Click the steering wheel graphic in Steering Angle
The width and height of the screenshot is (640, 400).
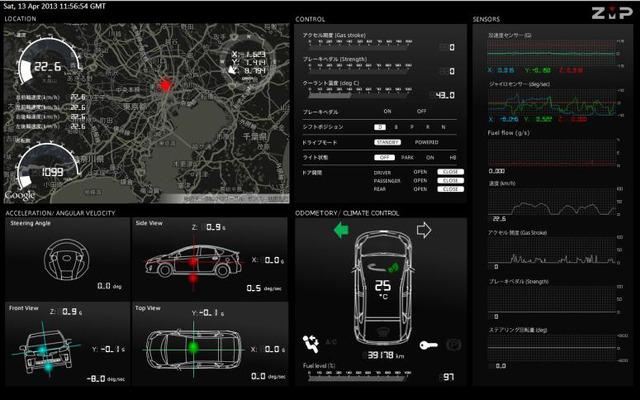tap(67, 260)
